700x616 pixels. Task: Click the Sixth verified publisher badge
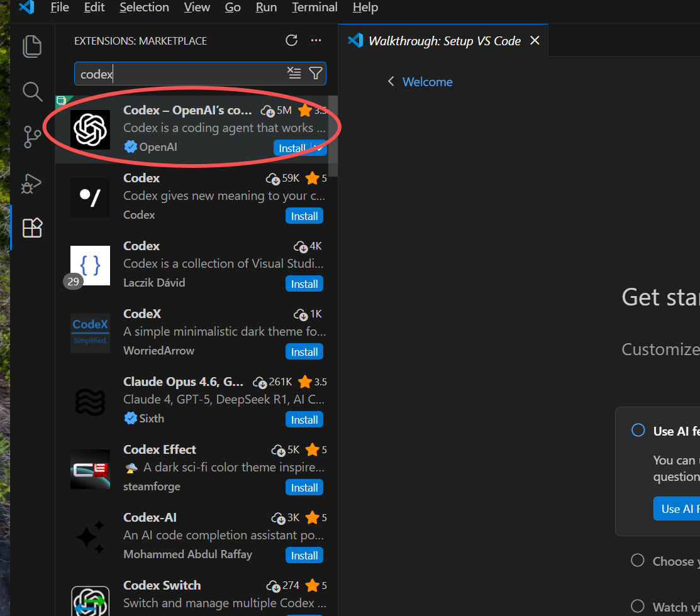tap(130, 419)
